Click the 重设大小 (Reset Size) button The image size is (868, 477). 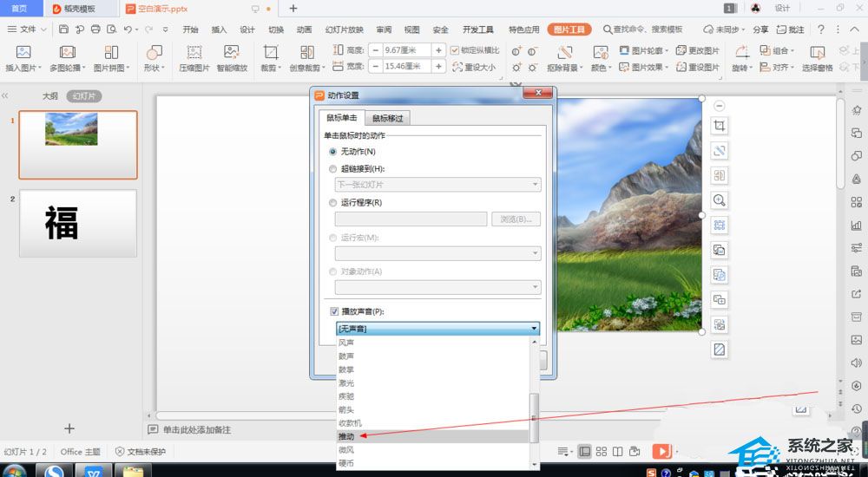474,67
